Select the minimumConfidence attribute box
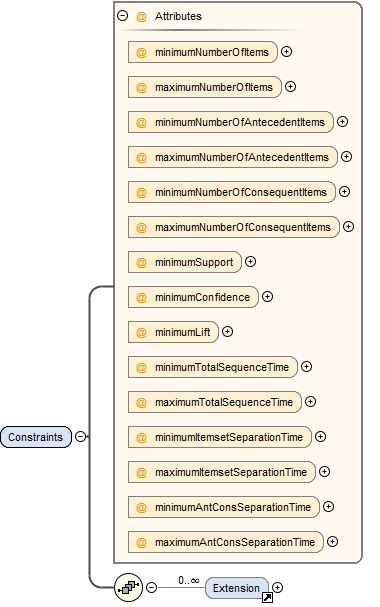 193,297
